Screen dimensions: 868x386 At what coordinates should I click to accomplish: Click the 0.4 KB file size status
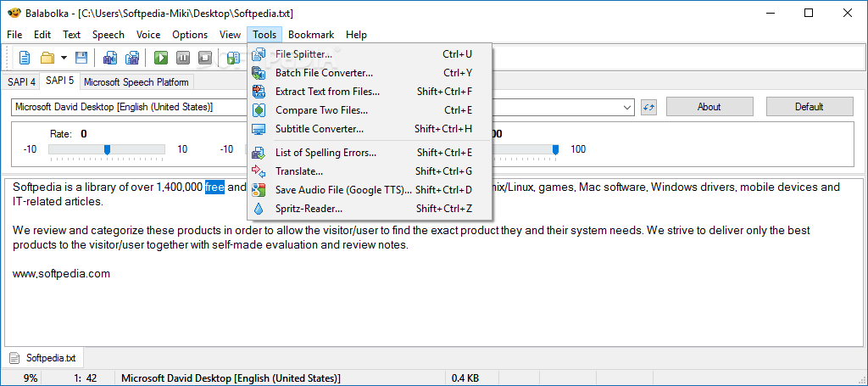coord(465,378)
